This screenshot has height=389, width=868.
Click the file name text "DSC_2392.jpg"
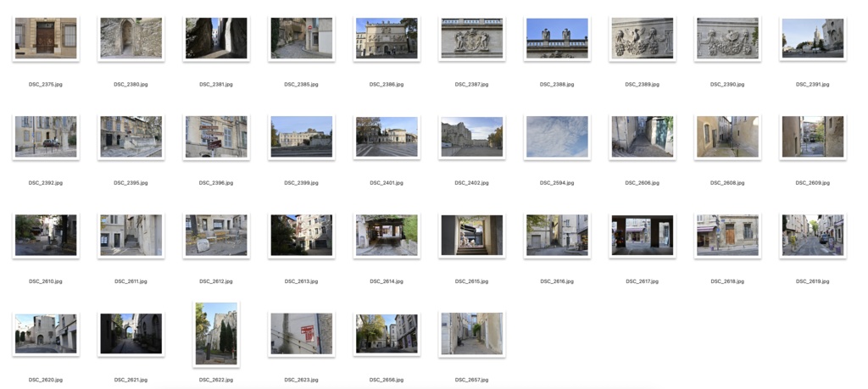tap(46, 182)
